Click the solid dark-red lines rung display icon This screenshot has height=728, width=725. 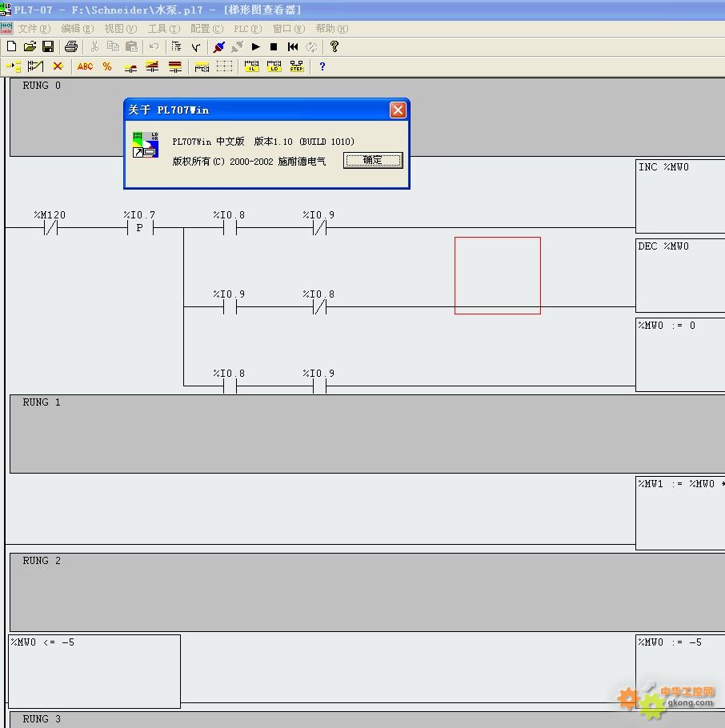(x=175, y=66)
